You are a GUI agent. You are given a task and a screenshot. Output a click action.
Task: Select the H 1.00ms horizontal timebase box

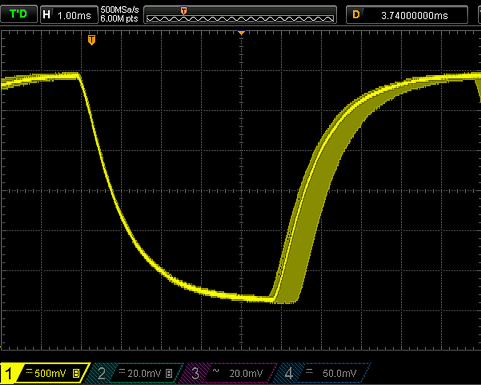coord(69,15)
